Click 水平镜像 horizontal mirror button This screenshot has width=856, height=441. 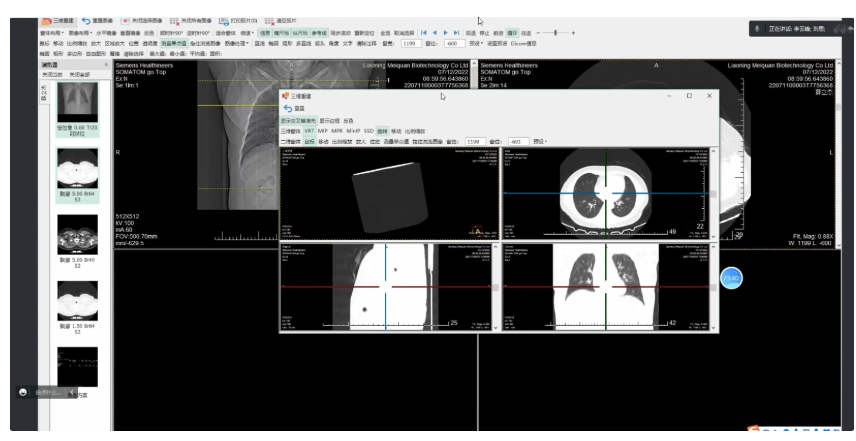106,33
